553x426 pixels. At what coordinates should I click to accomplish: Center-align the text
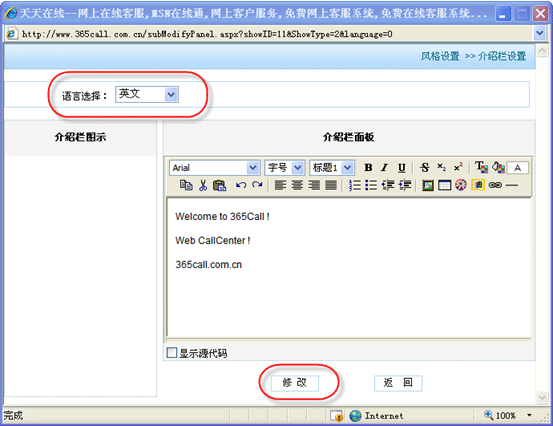coord(297,185)
